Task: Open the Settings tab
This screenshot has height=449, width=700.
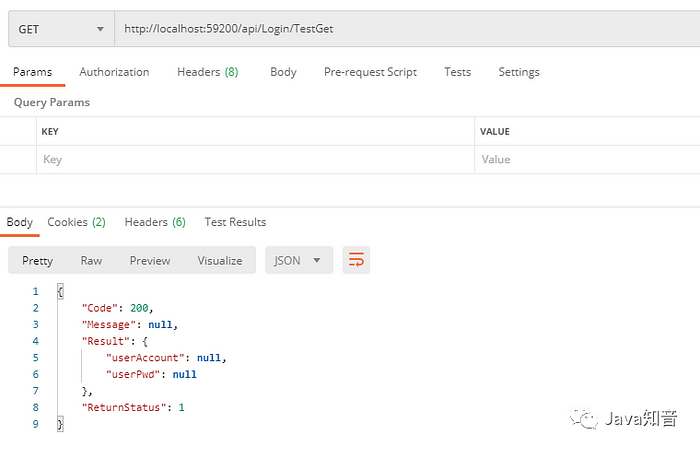Action: click(x=519, y=72)
